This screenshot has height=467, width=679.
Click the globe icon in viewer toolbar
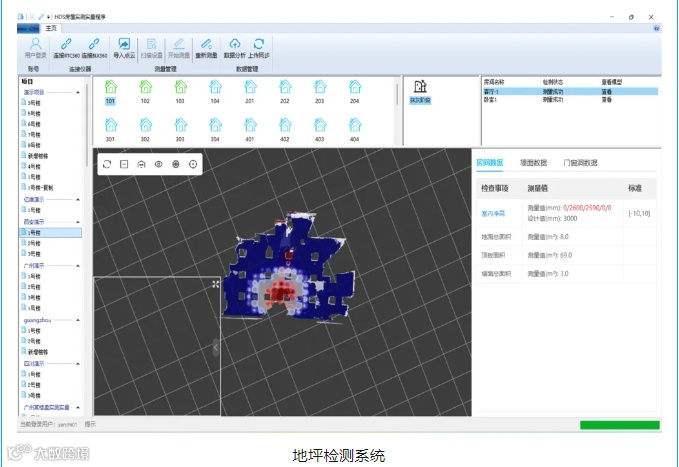[x=176, y=164]
